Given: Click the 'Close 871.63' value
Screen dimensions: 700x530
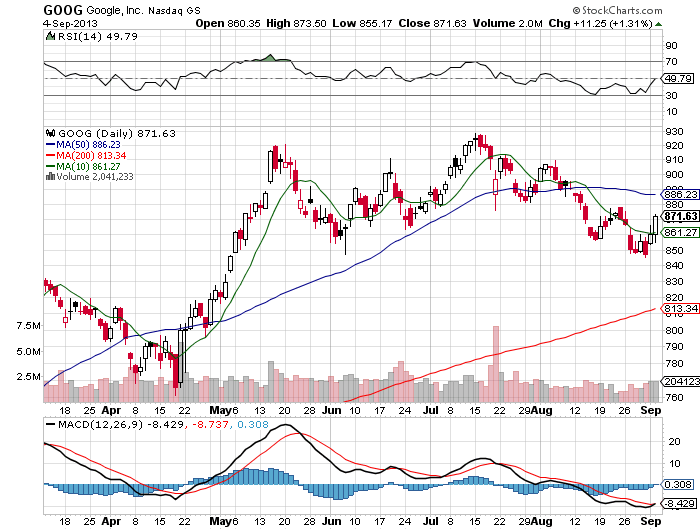Looking at the screenshot, I should coord(432,23).
